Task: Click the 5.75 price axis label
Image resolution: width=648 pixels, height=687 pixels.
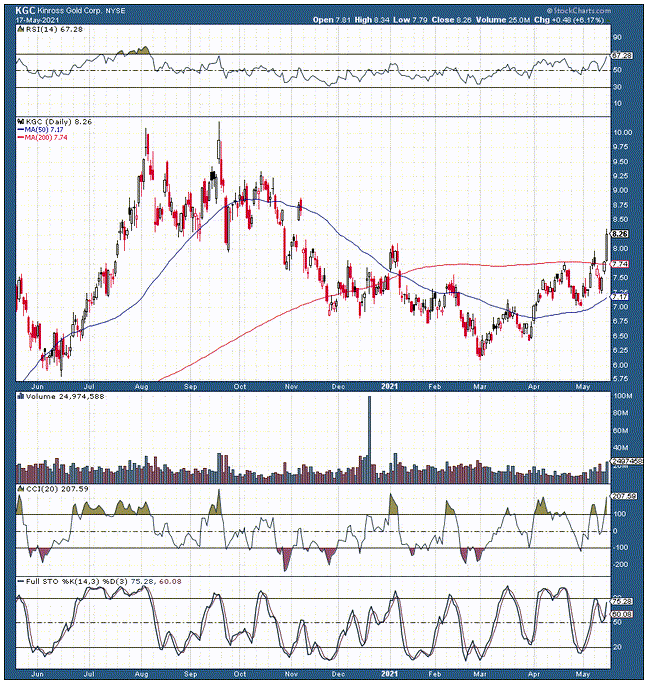Action: tap(621, 379)
